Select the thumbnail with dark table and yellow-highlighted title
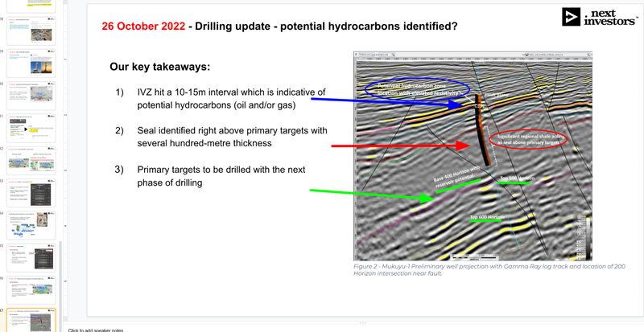This screenshot has height=332, width=644. [31, 193]
